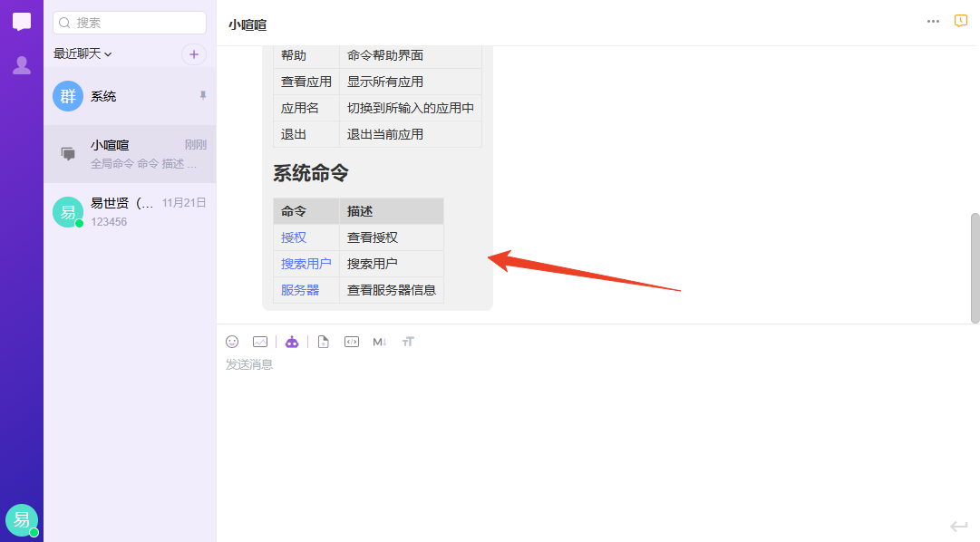Open message history via the clock bubble icon
Image resolution: width=980 pixels, height=542 pixels.
click(960, 20)
